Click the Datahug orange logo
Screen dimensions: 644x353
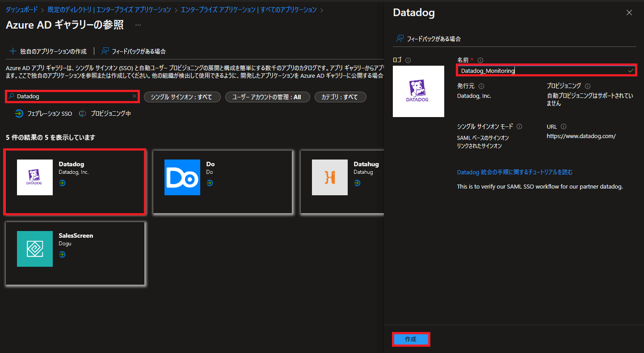coord(330,177)
